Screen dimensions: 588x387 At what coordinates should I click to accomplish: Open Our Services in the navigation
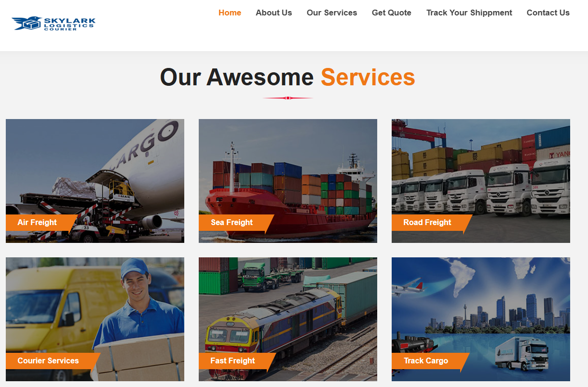332,13
